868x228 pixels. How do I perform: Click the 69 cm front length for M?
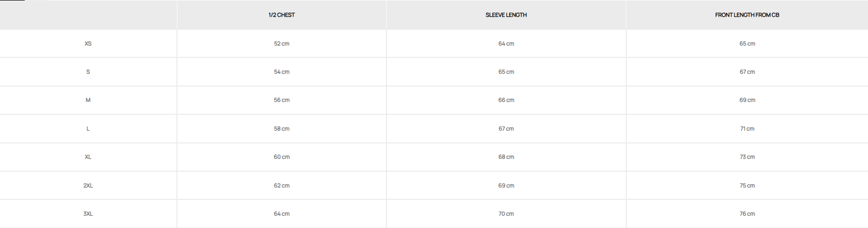pyautogui.click(x=747, y=100)
